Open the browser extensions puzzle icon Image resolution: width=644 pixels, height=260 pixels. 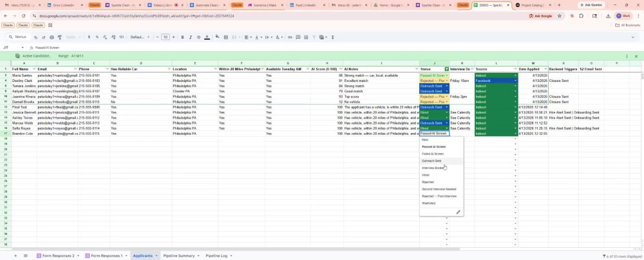581,15
